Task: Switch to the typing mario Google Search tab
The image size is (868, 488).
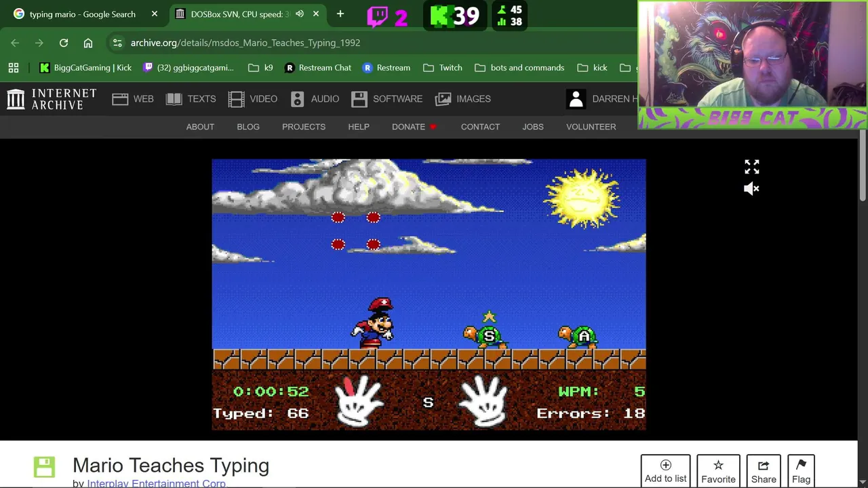Action: 81,14
